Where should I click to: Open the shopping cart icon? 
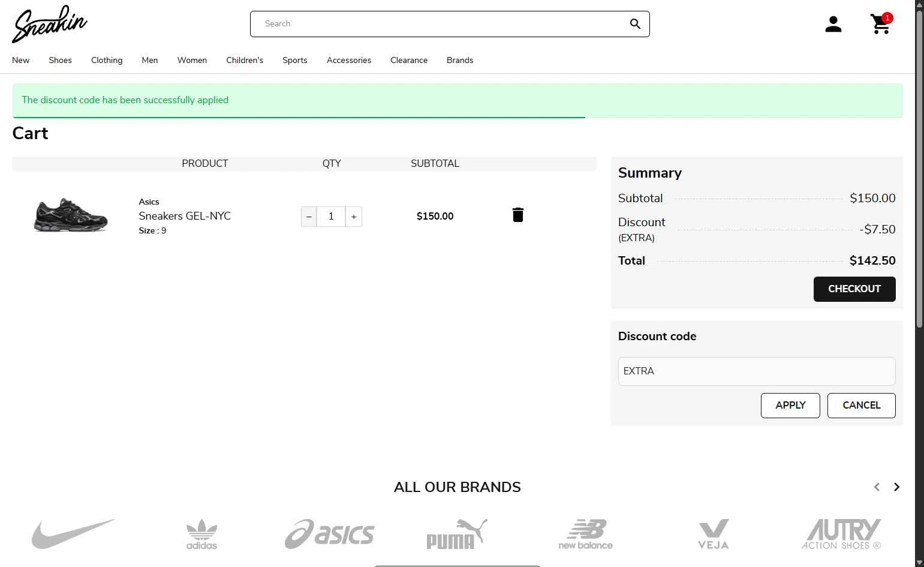[881, 24]
